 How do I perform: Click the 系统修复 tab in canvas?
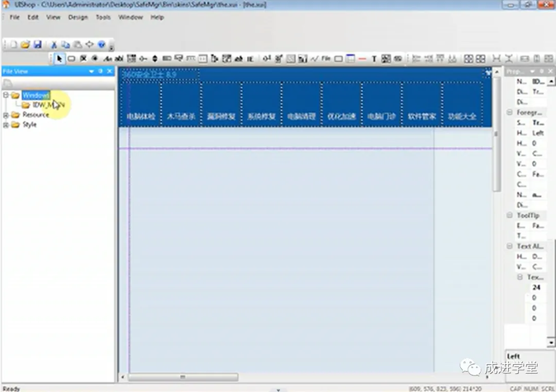pos(262,104)
